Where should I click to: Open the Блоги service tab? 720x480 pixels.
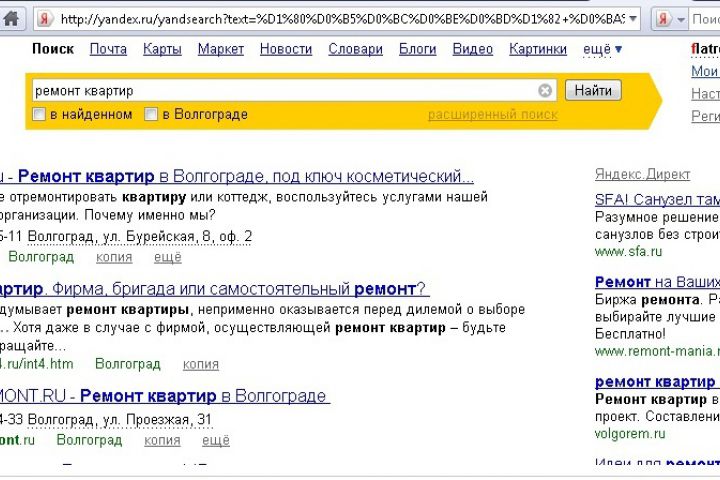click(x=417, y=49)
